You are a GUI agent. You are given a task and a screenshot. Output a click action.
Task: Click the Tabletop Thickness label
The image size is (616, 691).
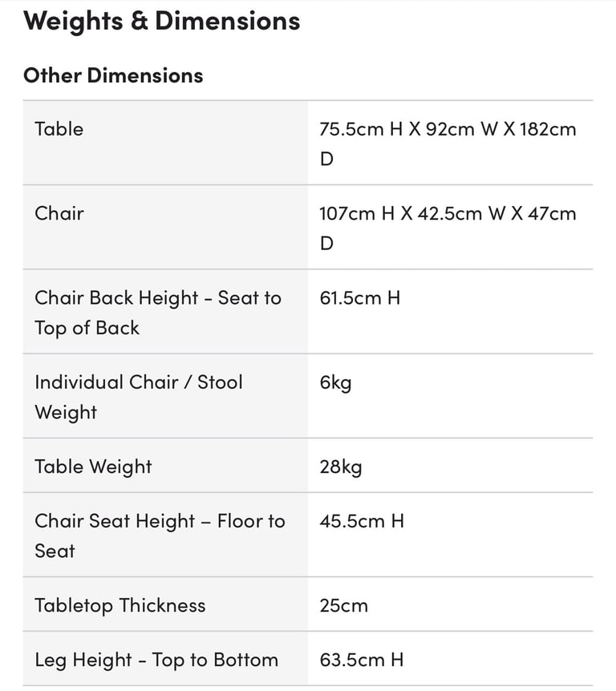tap(120, 605)
